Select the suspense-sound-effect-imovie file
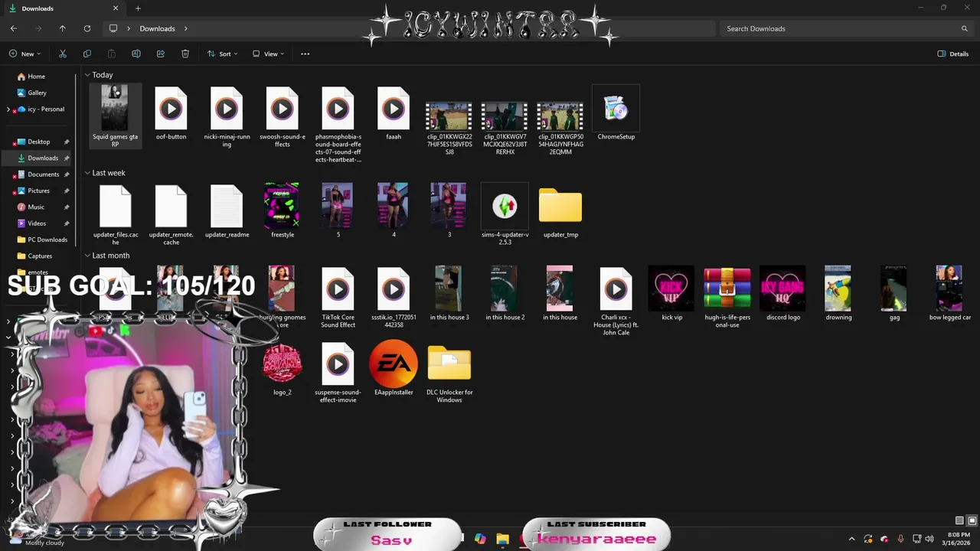Image resolution: width=980 pixels, height=551 pixels. click(338, 373)
